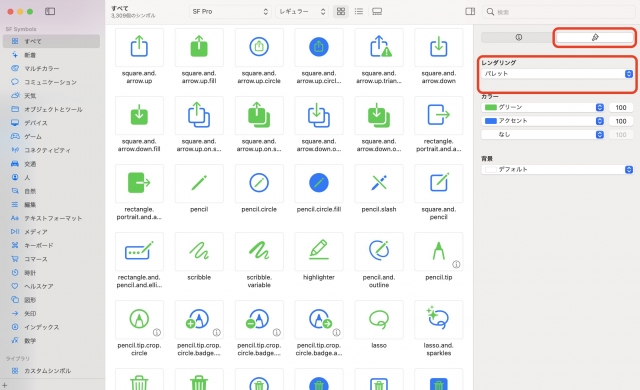Select the pencil.circle.fill symbol
The image size is (640, 390).
point(319,184)
